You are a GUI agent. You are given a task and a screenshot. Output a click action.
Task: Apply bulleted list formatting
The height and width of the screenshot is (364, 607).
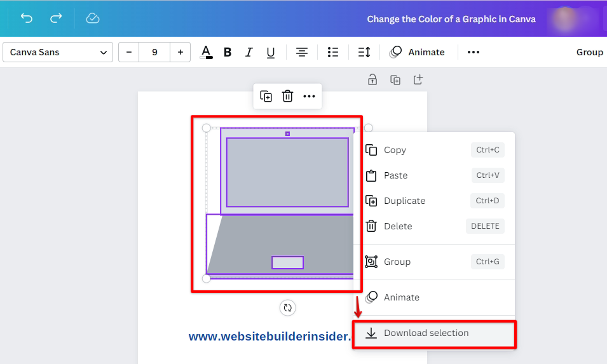[x=333, y=52]
